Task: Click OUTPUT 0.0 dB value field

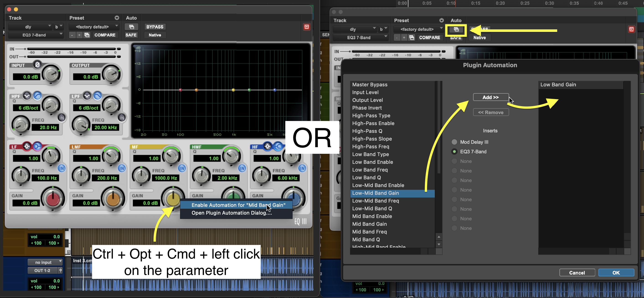Action: (x=87, y=77)
